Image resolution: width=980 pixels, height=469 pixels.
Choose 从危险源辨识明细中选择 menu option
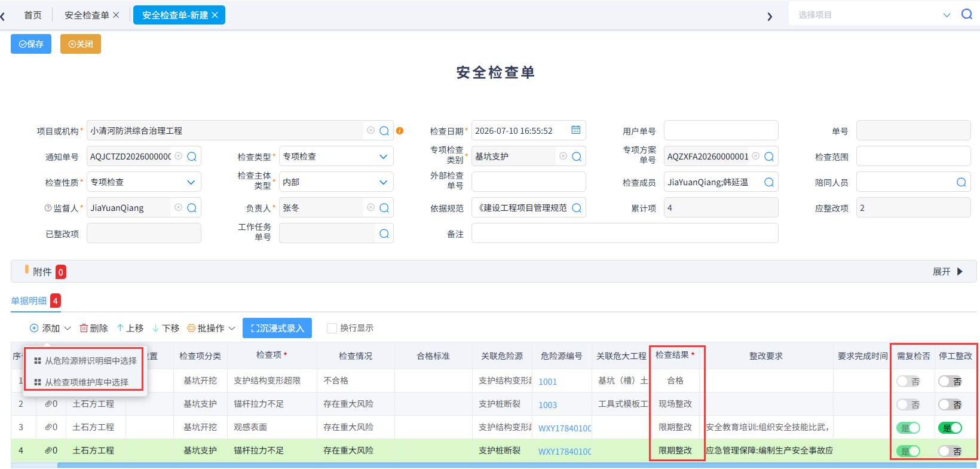pyautogui.click(x=85, y=361)
